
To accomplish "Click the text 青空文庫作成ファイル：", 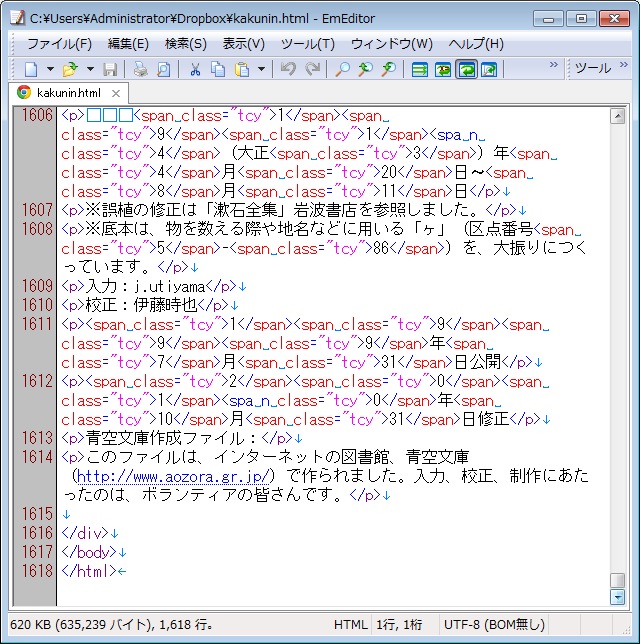I will point(173,438).
